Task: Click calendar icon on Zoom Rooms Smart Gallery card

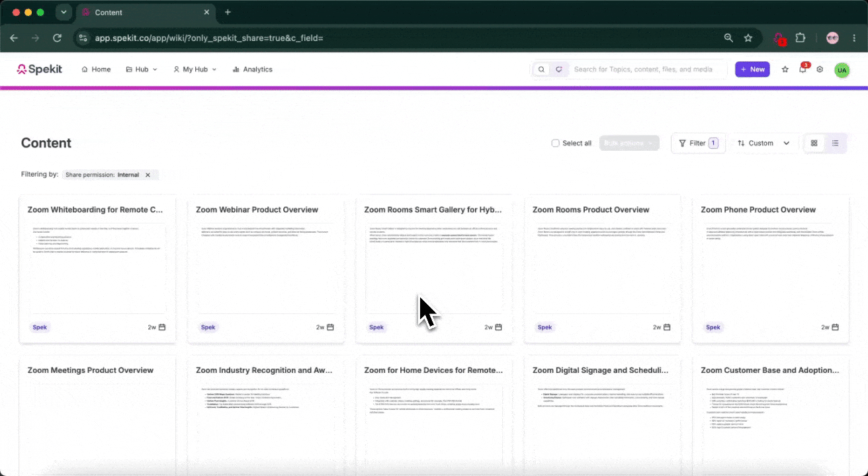Action: (499, 327)
